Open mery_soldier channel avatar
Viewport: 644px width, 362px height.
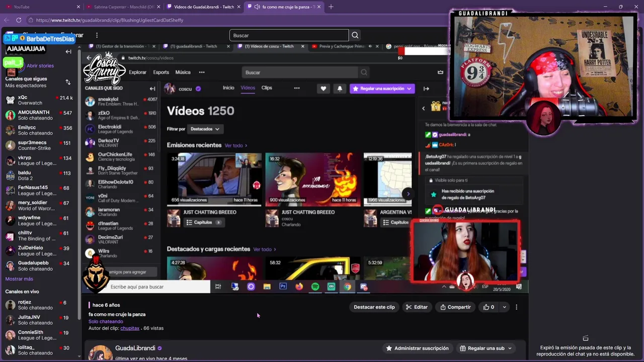click(x=10, y=206)
